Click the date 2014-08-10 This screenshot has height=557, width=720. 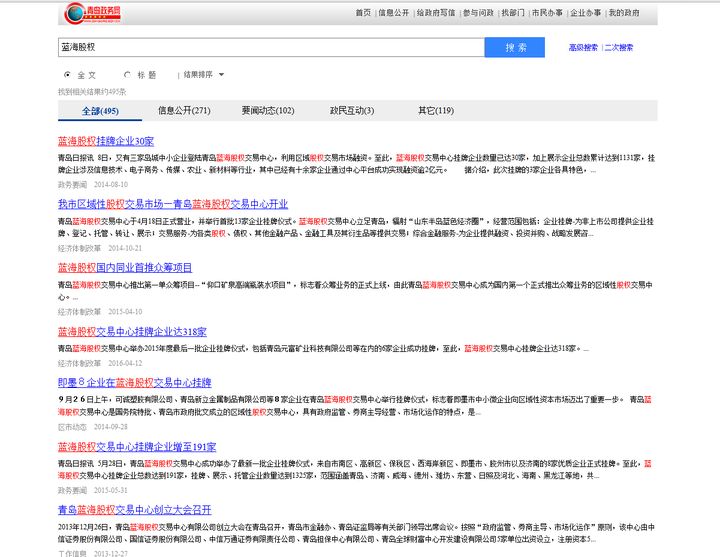[x=111, y=185]
